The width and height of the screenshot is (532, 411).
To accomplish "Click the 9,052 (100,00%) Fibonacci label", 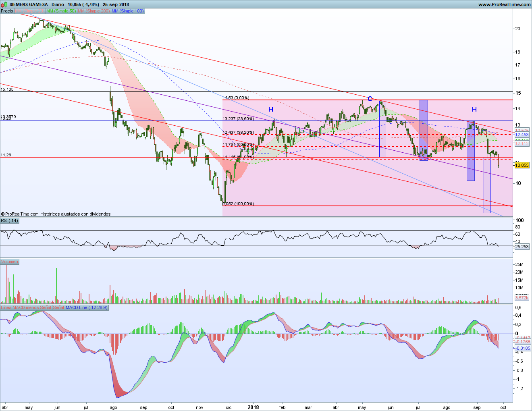I will pos(238,203).
